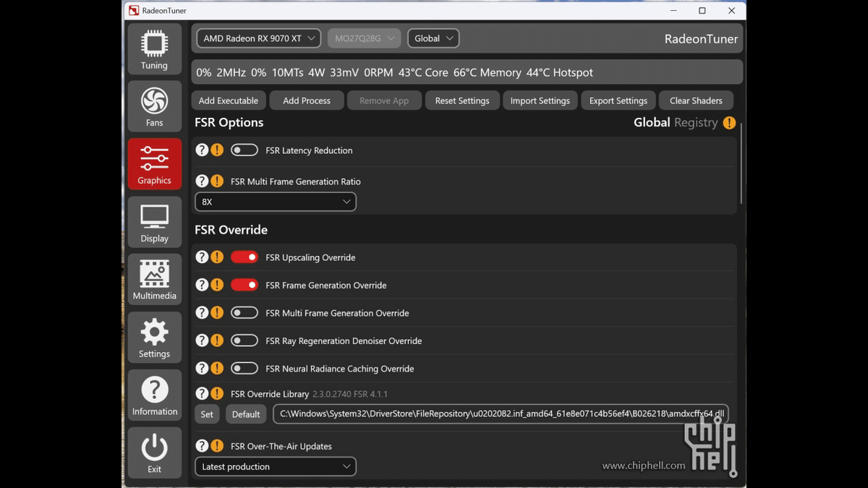
Task: Click warning icon for FSR Latency Reduction
Action: coord(217,150)
